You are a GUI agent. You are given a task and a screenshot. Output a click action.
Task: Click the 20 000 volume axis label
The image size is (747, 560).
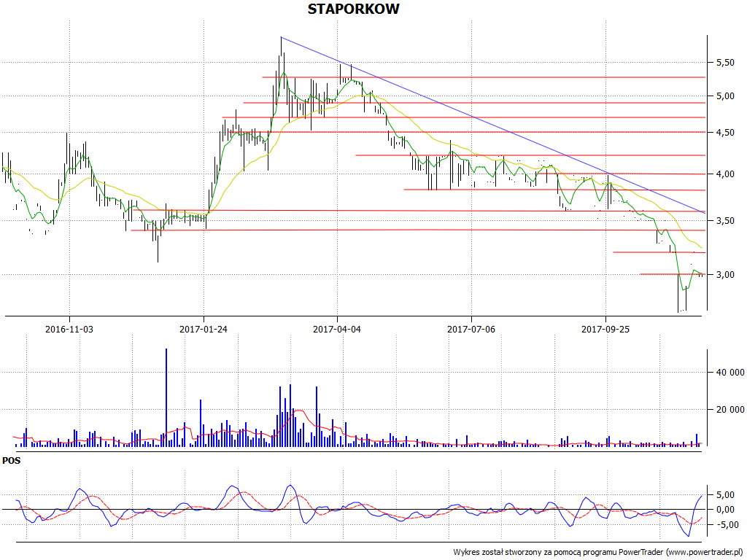[x=729, y=410]
